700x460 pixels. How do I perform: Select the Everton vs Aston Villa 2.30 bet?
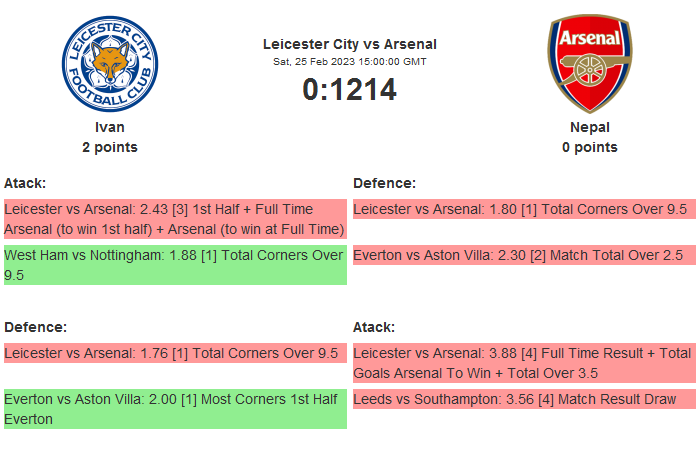(523, 255)
